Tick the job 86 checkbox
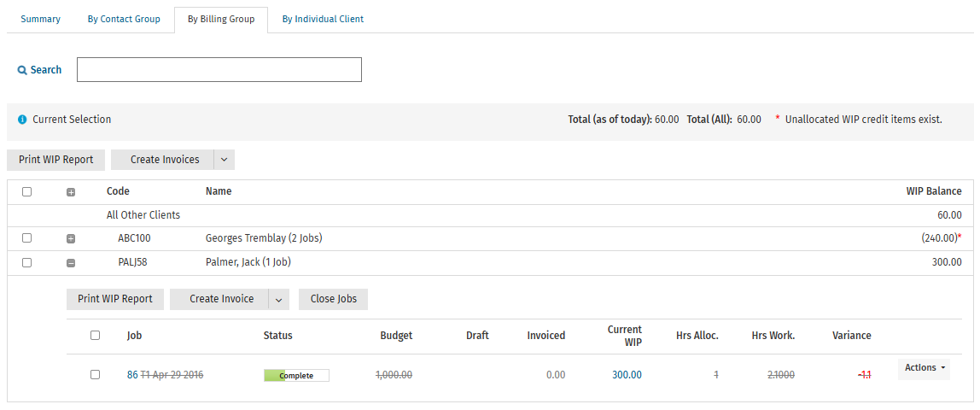The width and height of the screenshot is (980, 410). [x=95, y=374]
